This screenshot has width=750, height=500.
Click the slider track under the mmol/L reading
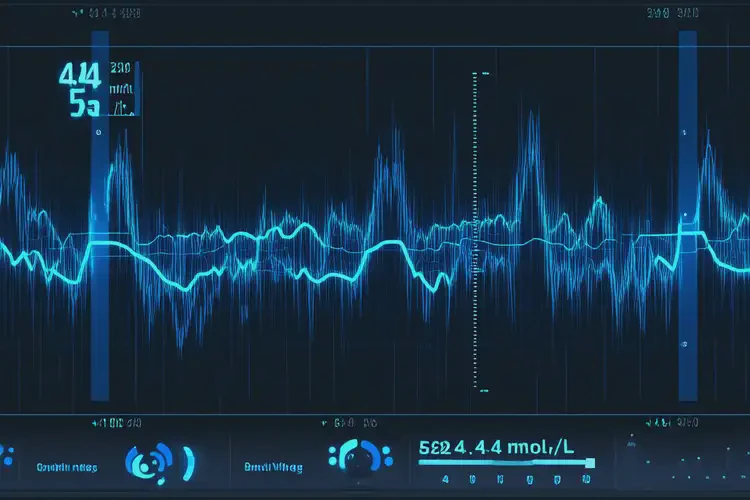pyautogui.click(x=506, y=463)
